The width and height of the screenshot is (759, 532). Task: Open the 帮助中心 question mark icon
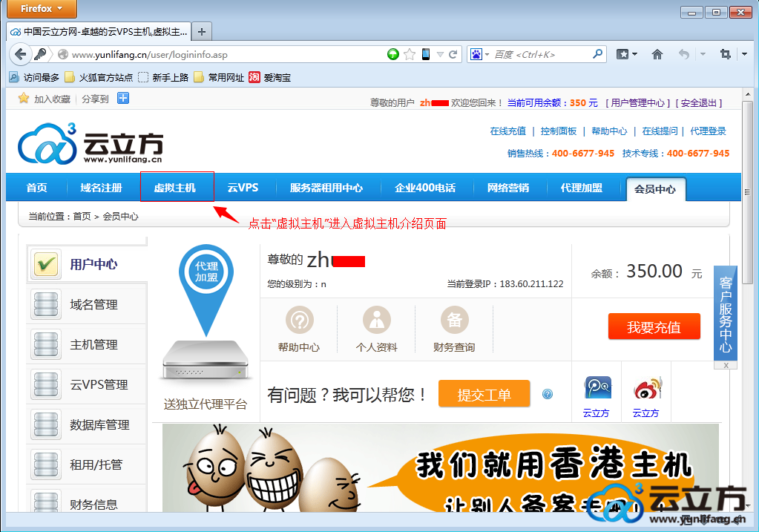pyautogui.click(x=300, y=320)
